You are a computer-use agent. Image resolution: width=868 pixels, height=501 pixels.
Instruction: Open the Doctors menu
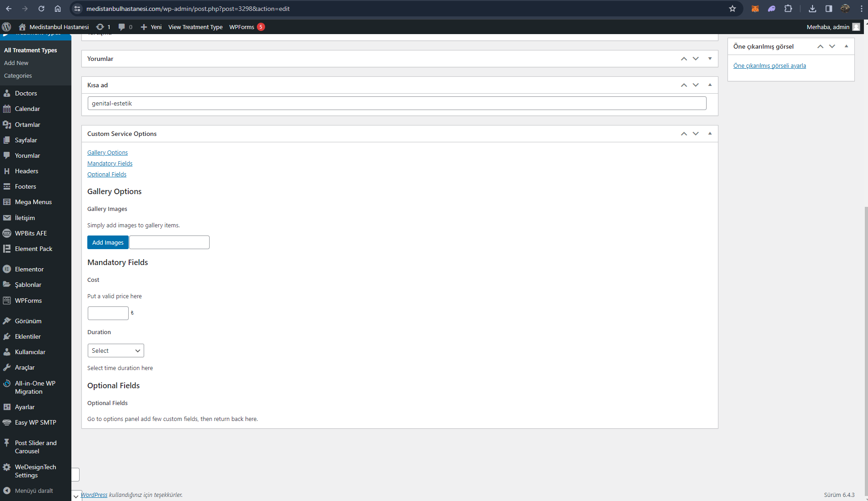[x=26, y=93]
